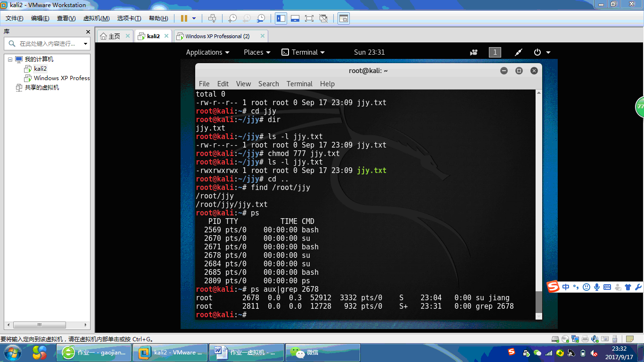Image resolution: width=644 pixels, height=362 pixels.
Task: Enter full screen mode via toolbar
Action: pyautogui.click(x=309, y=18)
